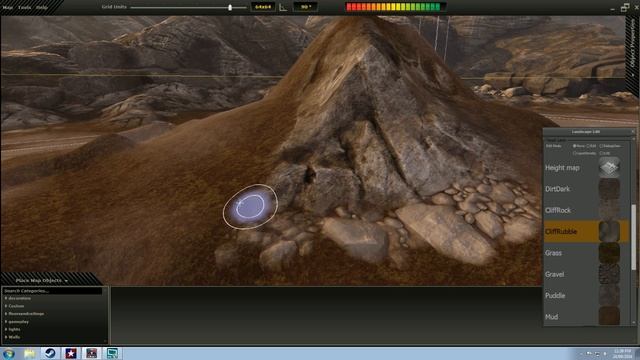Select the Height map layer thumbnail
The height and width of the screenshot is (360, 640).
click(609, 167)
